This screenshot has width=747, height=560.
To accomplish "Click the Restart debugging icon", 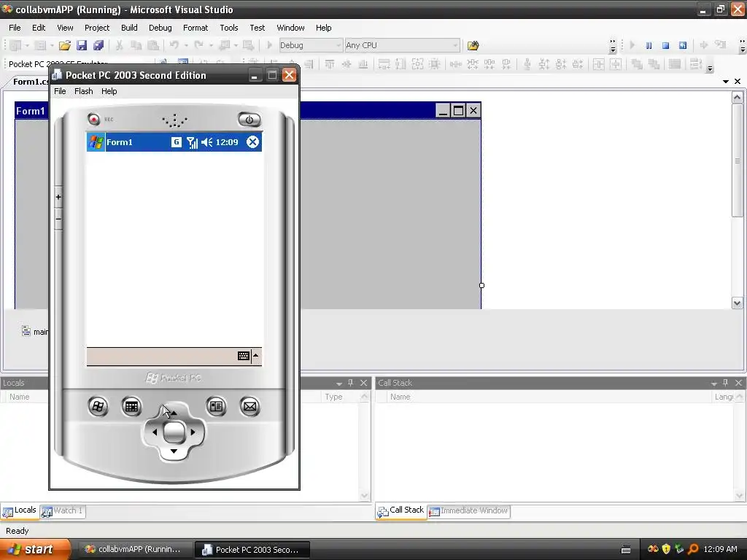I will point(683,45).
